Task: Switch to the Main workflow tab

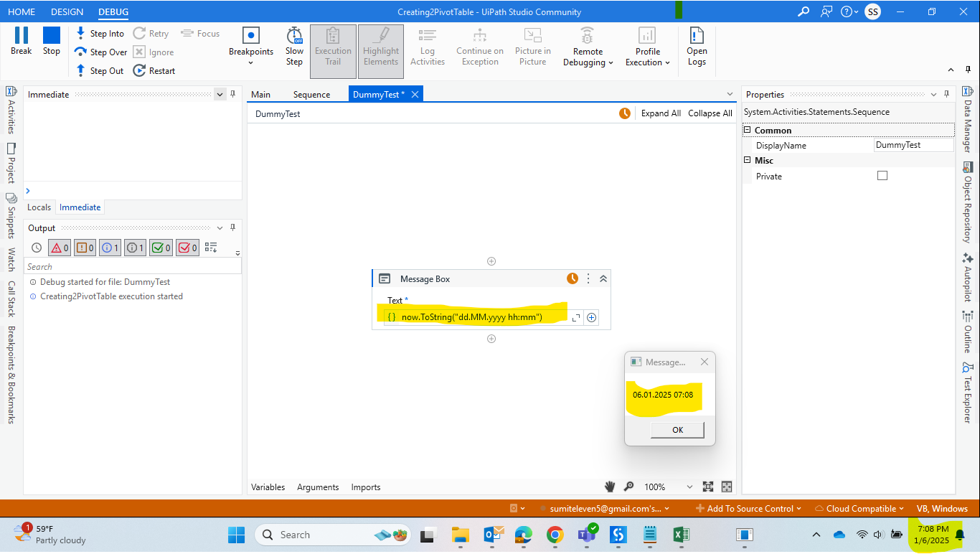Action: [261, 94]
